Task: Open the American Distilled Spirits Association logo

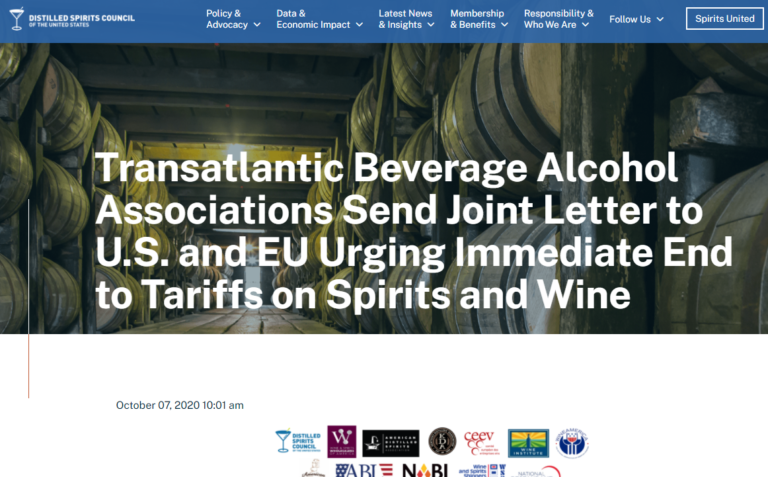Action: click(x=390, y=443)
